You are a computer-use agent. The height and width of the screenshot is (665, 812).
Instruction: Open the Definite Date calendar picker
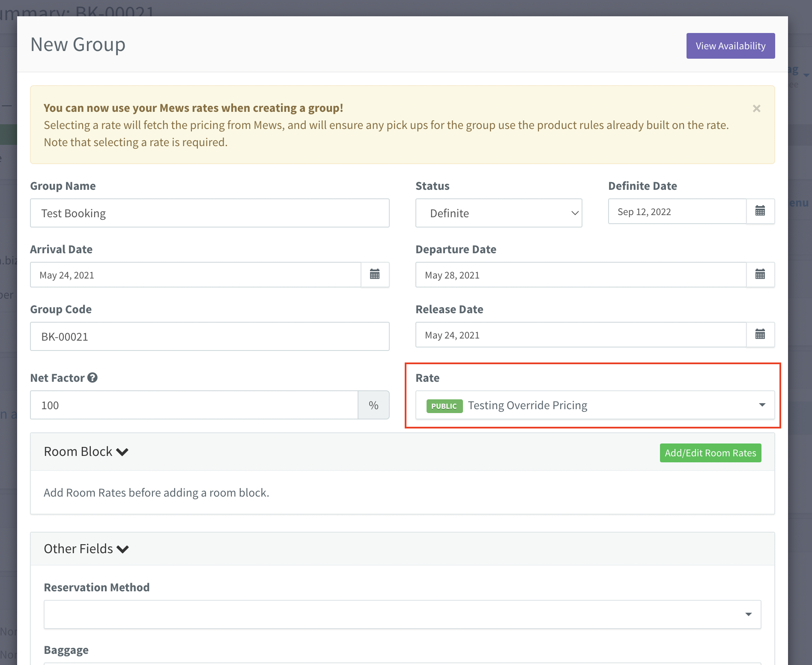760,211
